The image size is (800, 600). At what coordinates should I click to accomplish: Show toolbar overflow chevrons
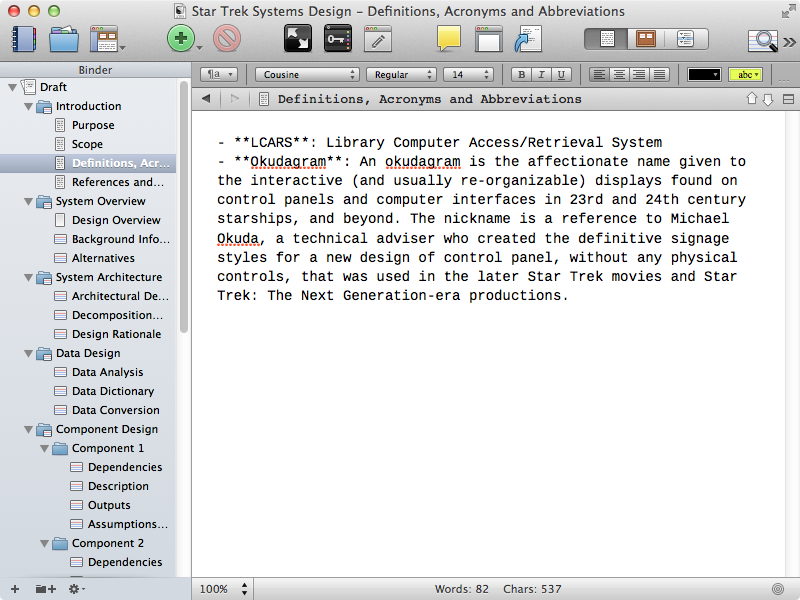click(789, 42)
